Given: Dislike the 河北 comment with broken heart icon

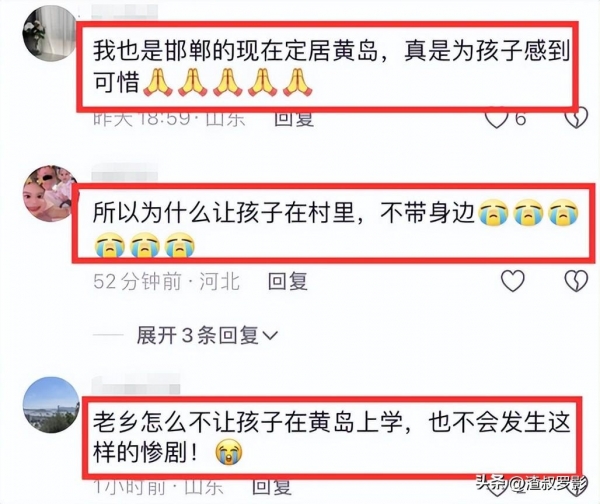Looking at the screenshot, I should pyautogui.click(x=576, y=281).
